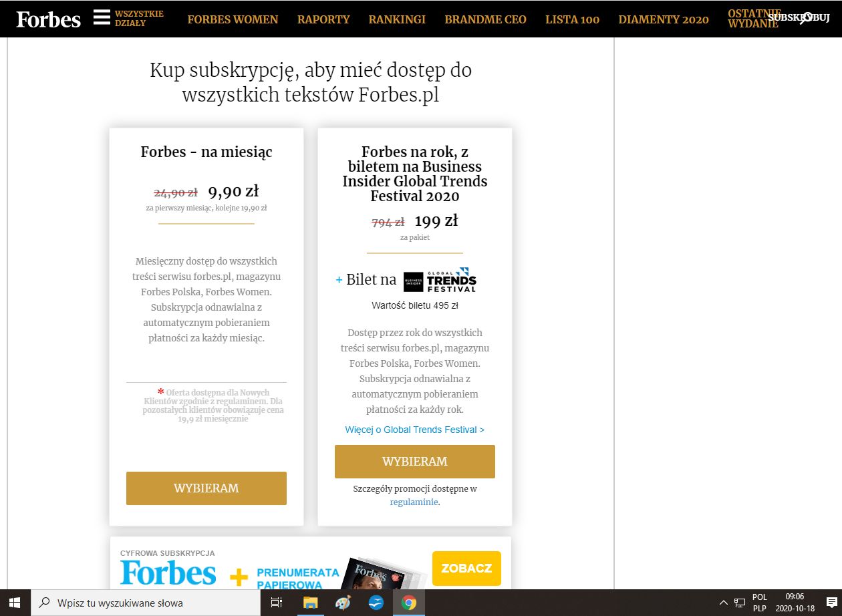Open File Explorer from the taskbar
Image resolution: width=842 pixels, height=616 pixels.
pos(310,603)
